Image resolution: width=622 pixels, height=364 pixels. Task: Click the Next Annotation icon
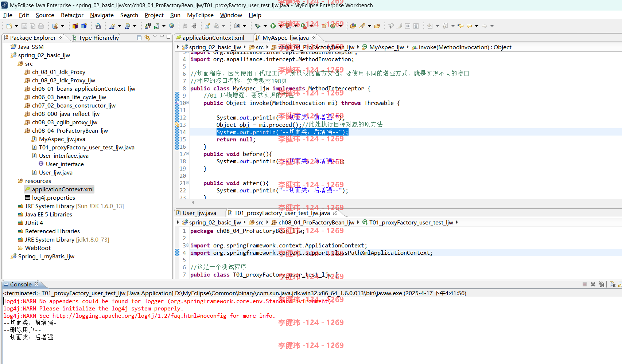click(430, 26)
